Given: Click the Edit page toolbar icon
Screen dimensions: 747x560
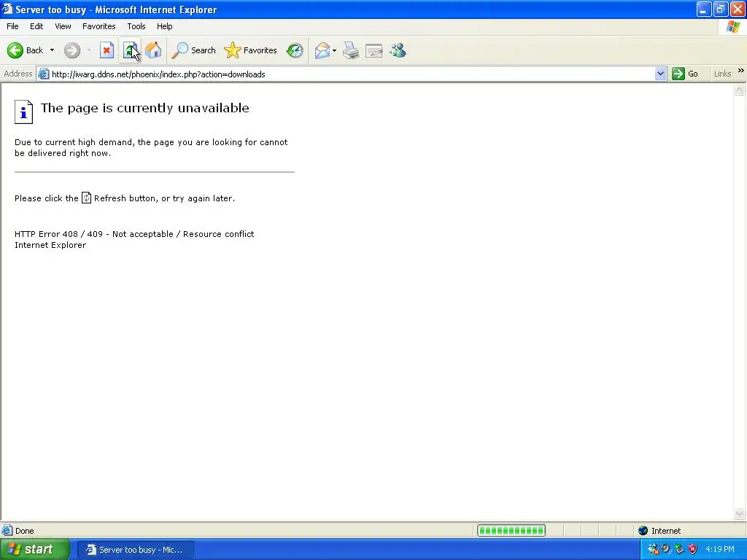Looking at the screenshot, I should (374, 50).
